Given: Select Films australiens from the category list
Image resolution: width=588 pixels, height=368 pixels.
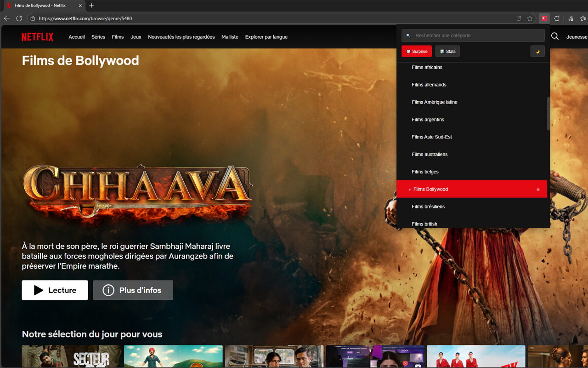Looking at the screenshot, I should tap(430, 155).
